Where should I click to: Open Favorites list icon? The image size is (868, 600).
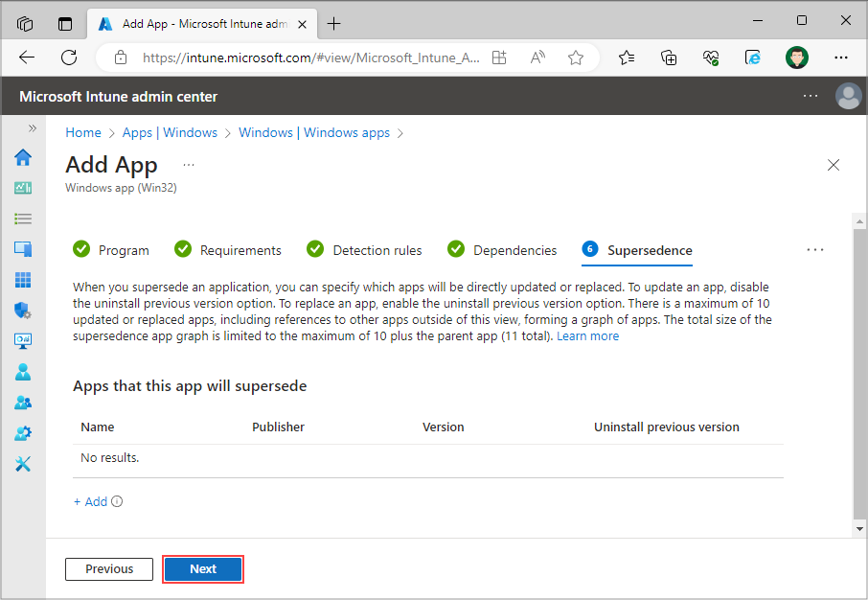coord(626,58)
